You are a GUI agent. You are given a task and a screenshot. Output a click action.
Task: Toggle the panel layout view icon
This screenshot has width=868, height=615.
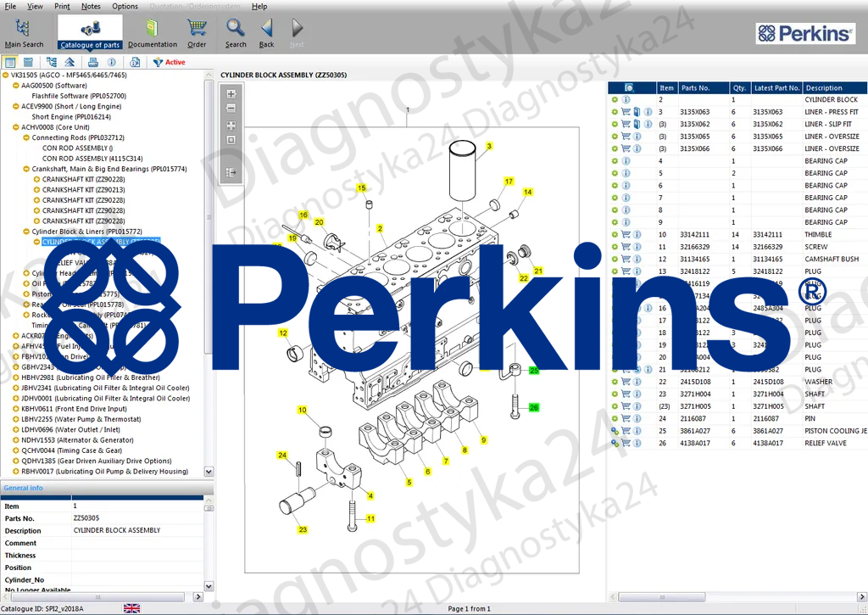(x=10, y=62)
